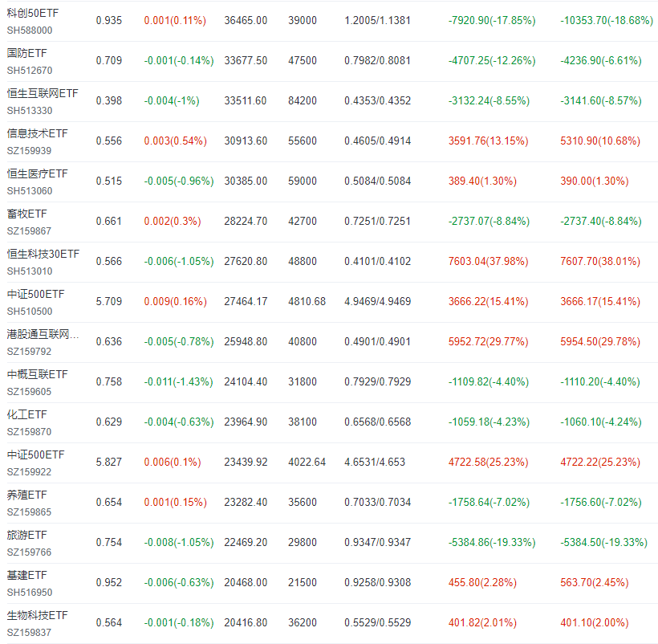
Task: Click stock code SZ159865
Action: point(30,512)
